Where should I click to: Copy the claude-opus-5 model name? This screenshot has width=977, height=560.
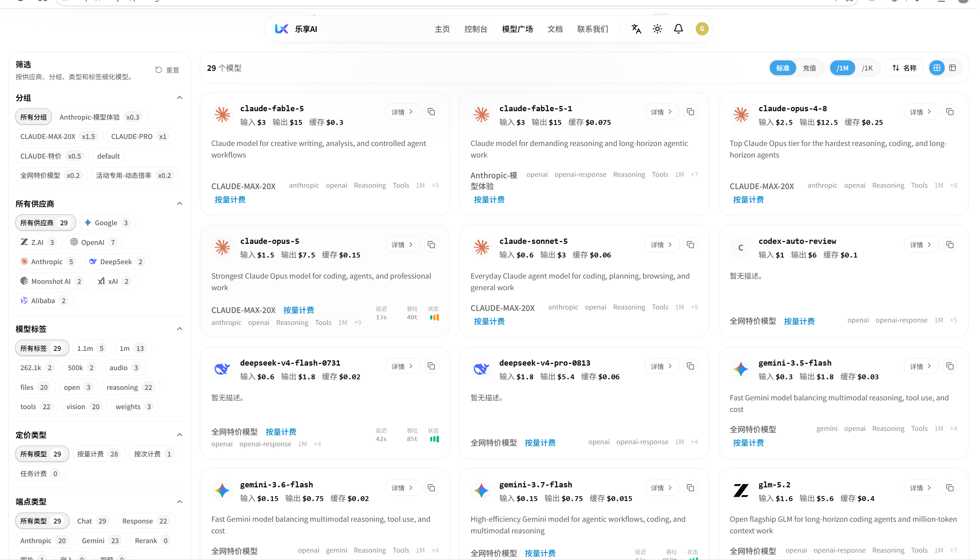(x=431, y=245)
